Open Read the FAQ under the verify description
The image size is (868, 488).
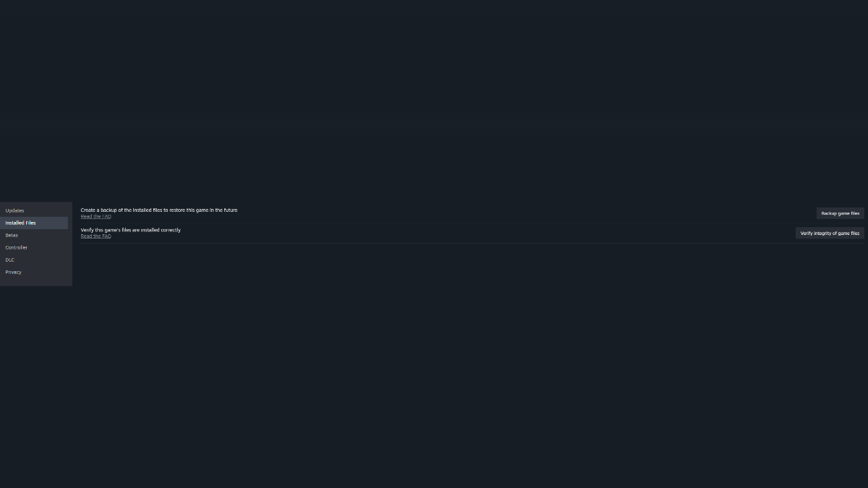pos(96,236)
